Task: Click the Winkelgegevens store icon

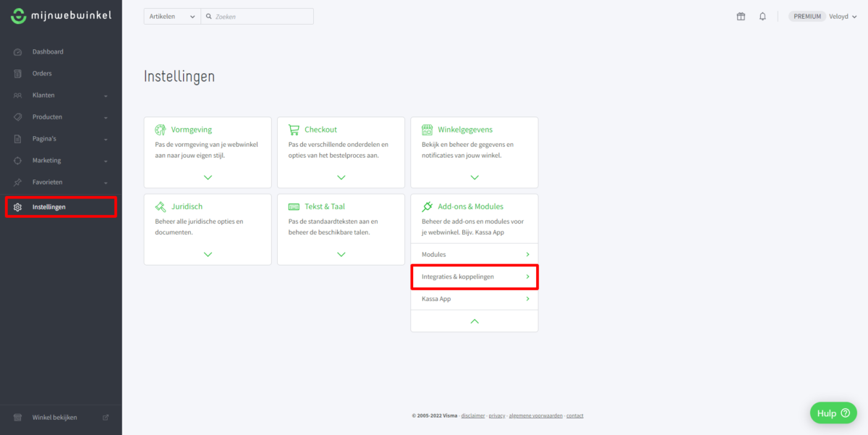Action: 427,130
